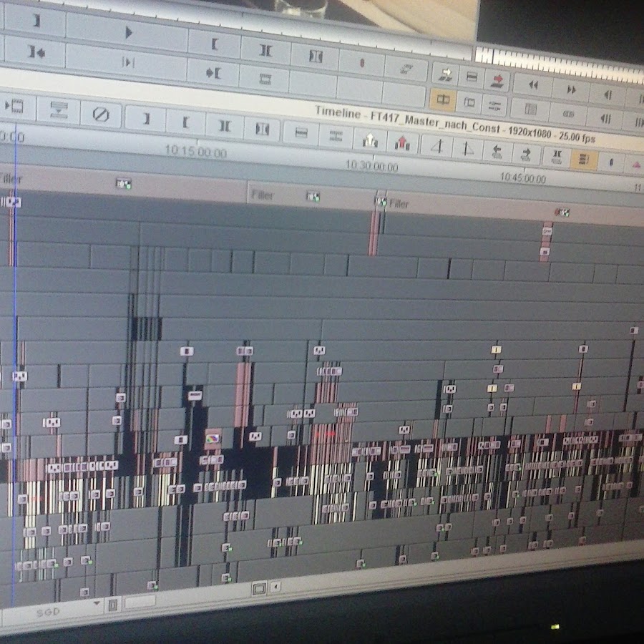Click the Quick Transition button beside Trim Mode
The width and height of the screenshot is (644, 644).
click(469, 102)
